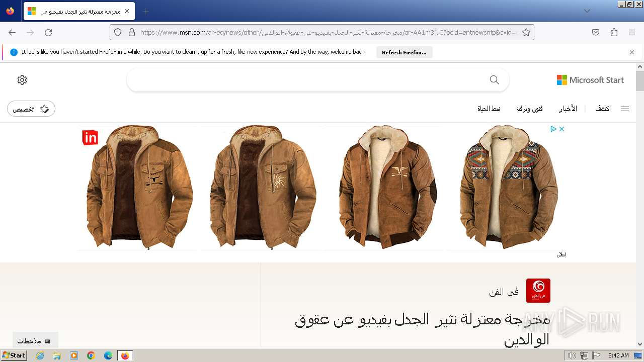Open the jacket ad with winged emblem
This screenshot has width=644, height=362.
click(384, 188)
